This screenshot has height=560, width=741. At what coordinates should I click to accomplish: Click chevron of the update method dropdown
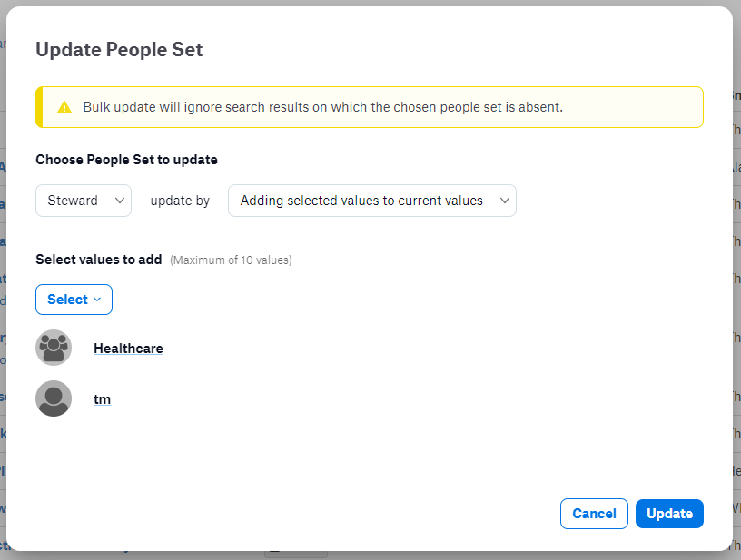tap(505, 201)
